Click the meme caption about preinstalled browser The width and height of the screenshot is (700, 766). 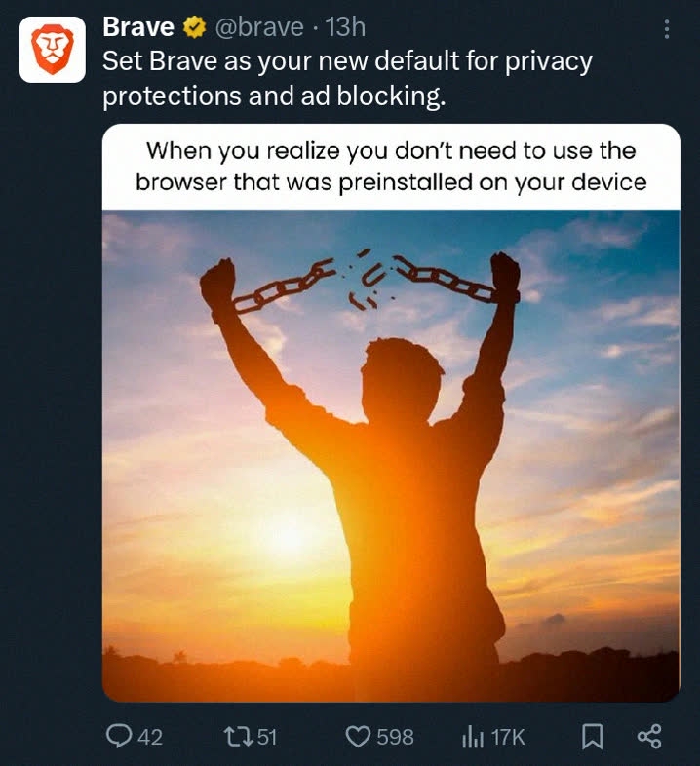(x=391, y=167)
